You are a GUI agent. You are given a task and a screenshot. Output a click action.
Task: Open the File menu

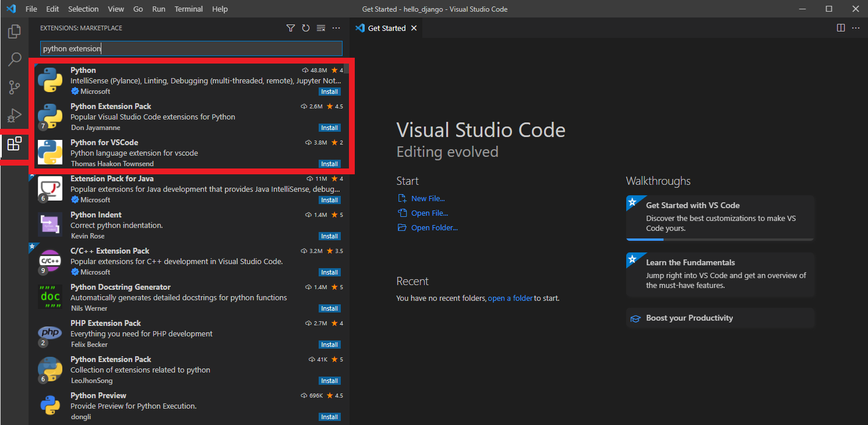point(31,9)
